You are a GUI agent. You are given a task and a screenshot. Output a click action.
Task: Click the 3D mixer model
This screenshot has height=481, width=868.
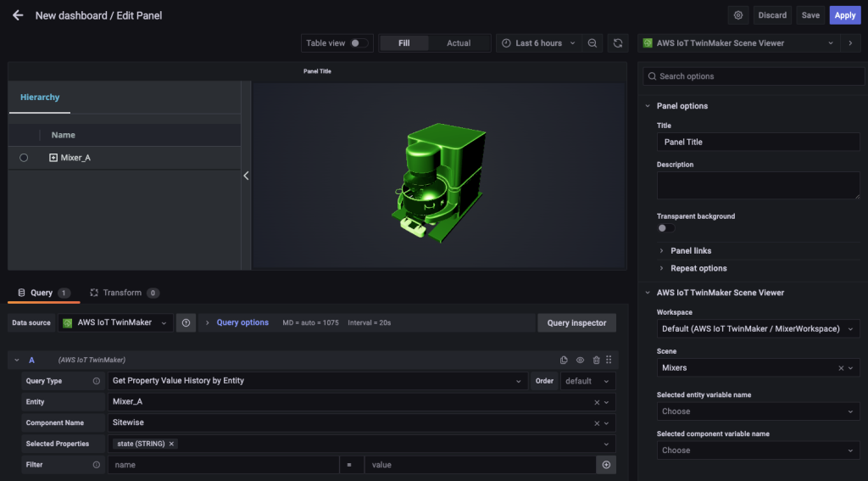click(x=439, y=182)
